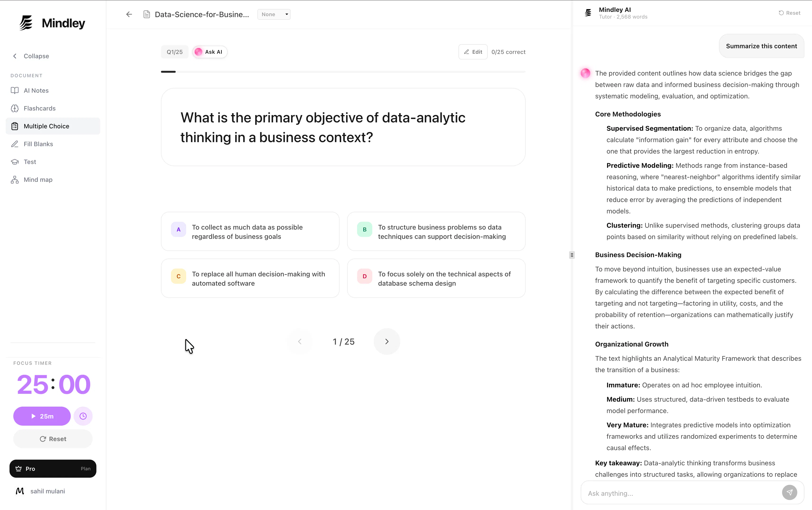
Task: Click the sahil mulani avatar icon
Action: (x=20, y=491)
